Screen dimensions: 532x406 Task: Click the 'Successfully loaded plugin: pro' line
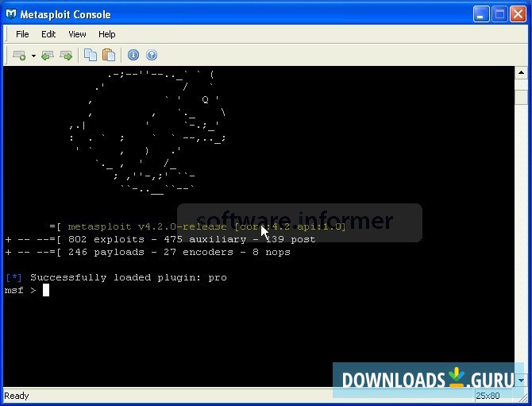[117, 277]
